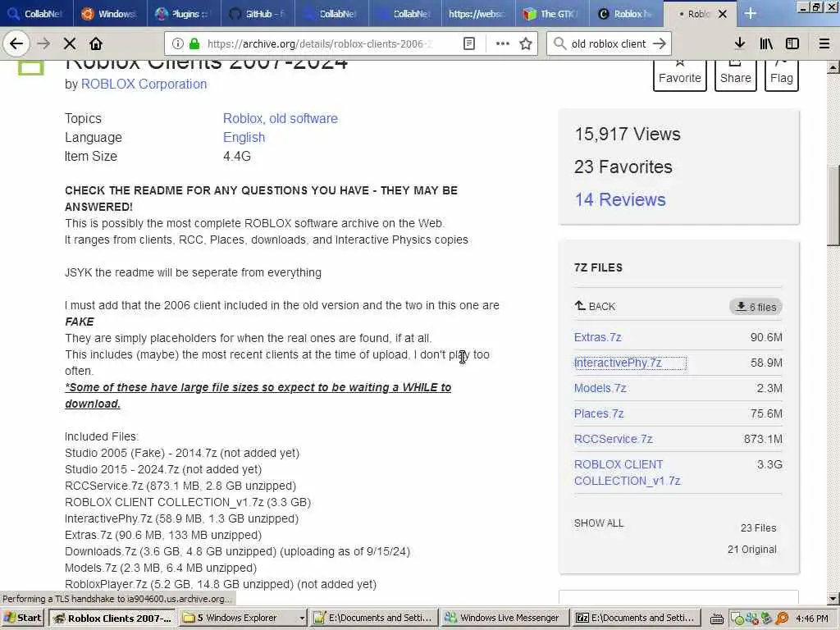Click the TLS handshake status bar message

click(x=117, y=598)
